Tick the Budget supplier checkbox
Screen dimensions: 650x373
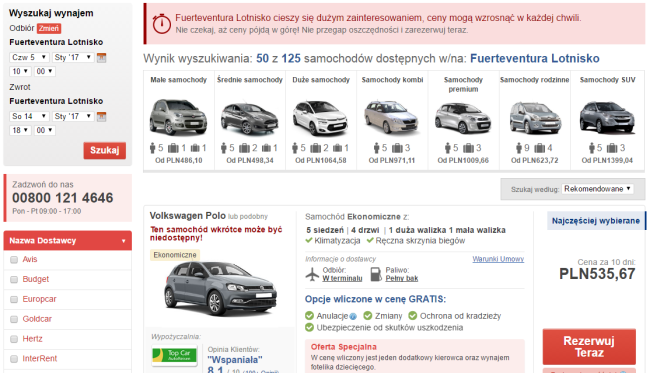click(x=14, y=279)
